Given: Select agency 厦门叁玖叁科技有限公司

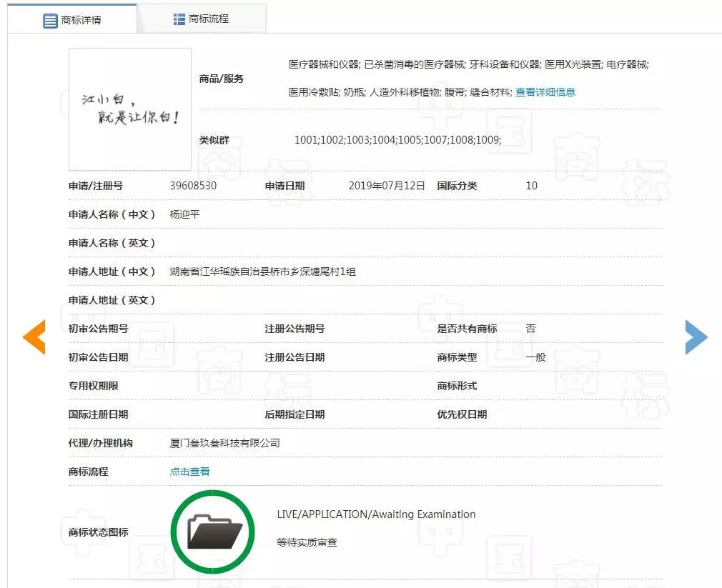Looking at the screenshot, I should [x=224, y=443].
